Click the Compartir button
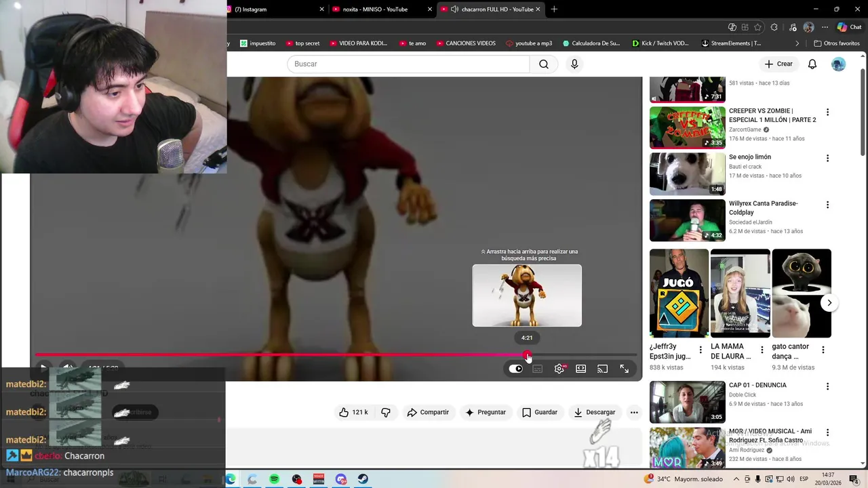This screenshot has width=868, height=488. [x=428, y=412]
